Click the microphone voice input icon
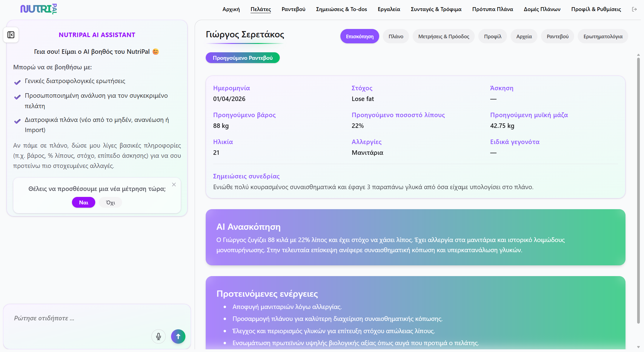Screen dimensions: 644x352 tap(159, 336)
